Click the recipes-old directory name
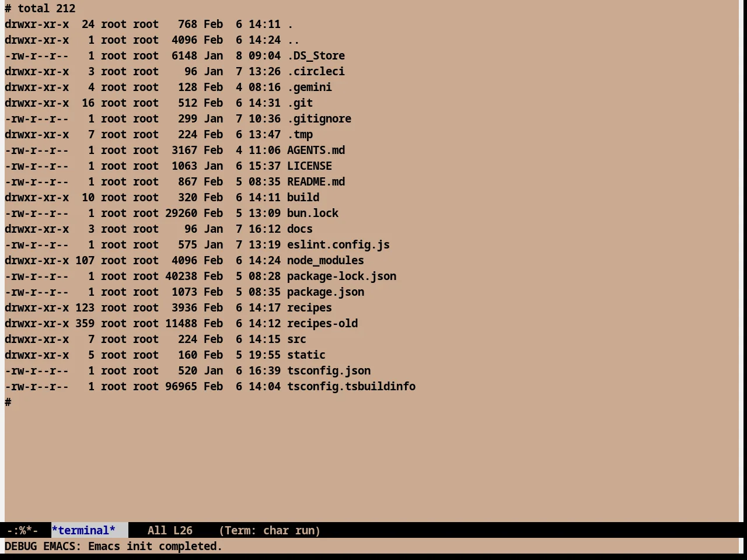 [x=322, y=323]
